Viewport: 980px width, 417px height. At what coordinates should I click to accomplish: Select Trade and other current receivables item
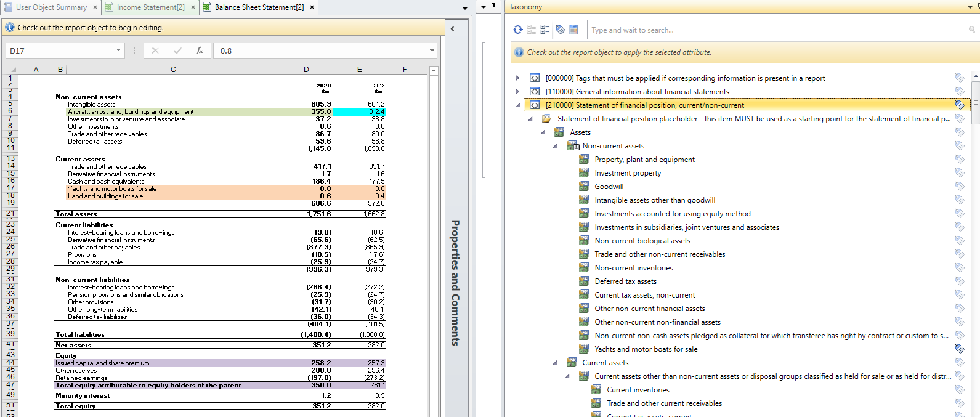tap(664, 403)
